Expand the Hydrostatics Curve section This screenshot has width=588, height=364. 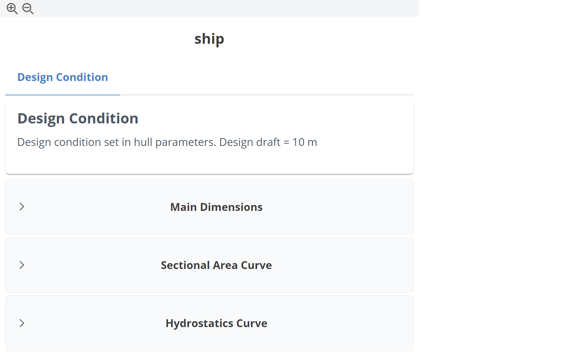[x=209, y=323]
